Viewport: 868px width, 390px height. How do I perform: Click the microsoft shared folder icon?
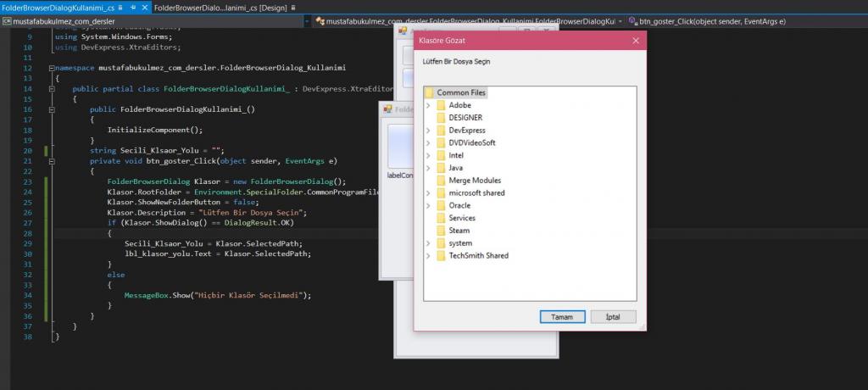click(x=441, y=192)
